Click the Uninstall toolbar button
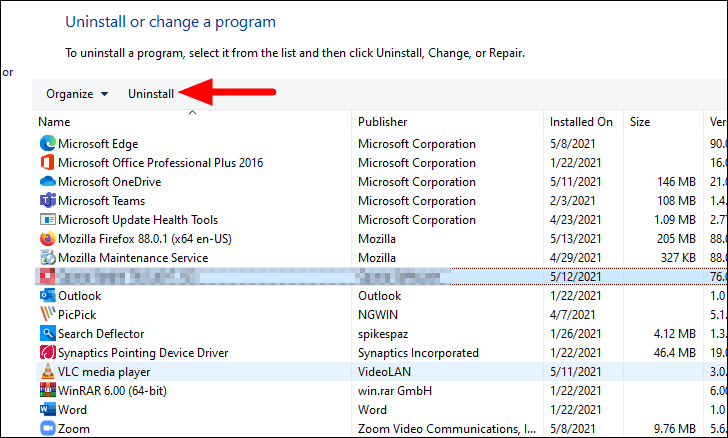This screenshot has height=438, width=728. pyautogui.click(x=151, y=94)
